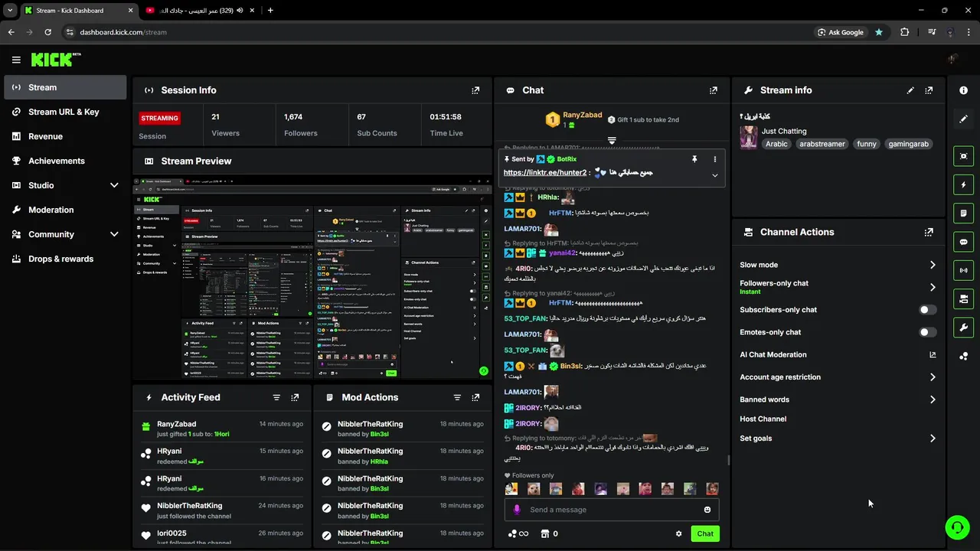Viewport: 980px width, 551px height.
Task: Click the green Chat send button
Action: tap(705, 534)
